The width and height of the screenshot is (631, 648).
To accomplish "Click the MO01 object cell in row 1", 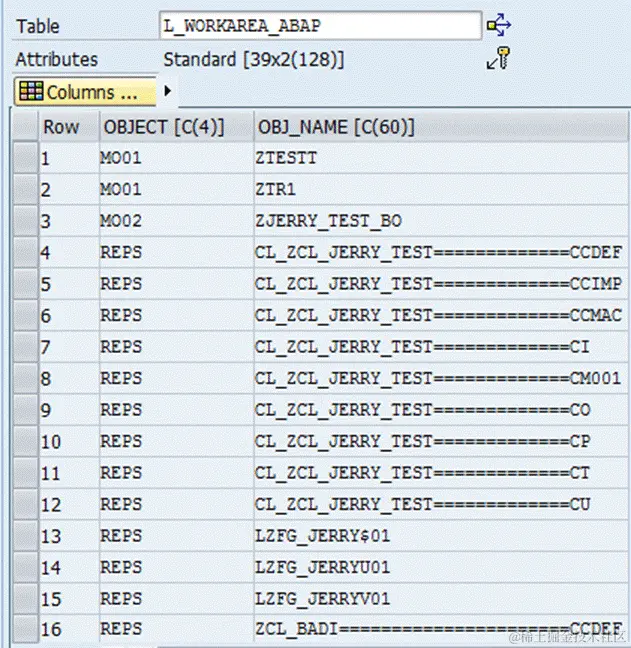I will pyautogui.click(x=176, y=158).
